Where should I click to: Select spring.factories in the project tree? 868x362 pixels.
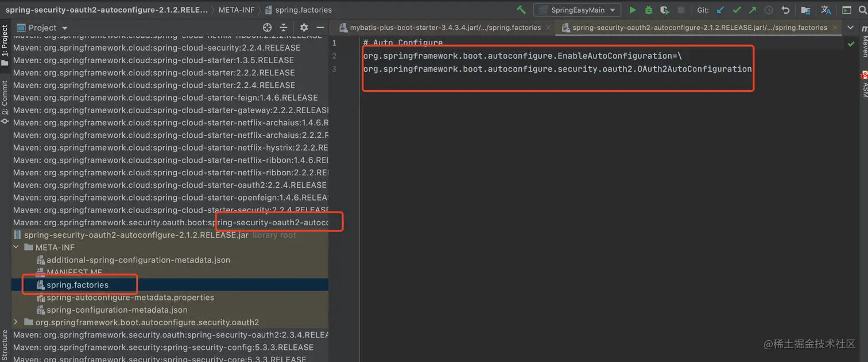(x=170, y=285)
